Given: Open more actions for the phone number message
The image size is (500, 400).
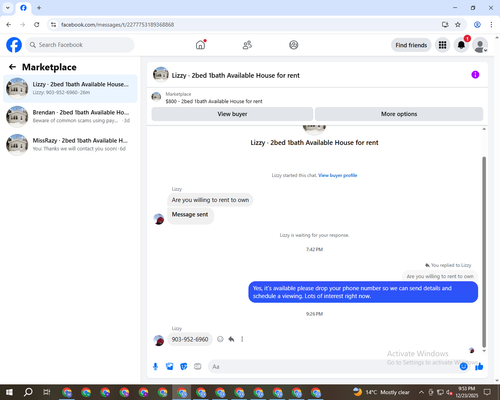Looking at the screenshot, I should click(242, 339).
